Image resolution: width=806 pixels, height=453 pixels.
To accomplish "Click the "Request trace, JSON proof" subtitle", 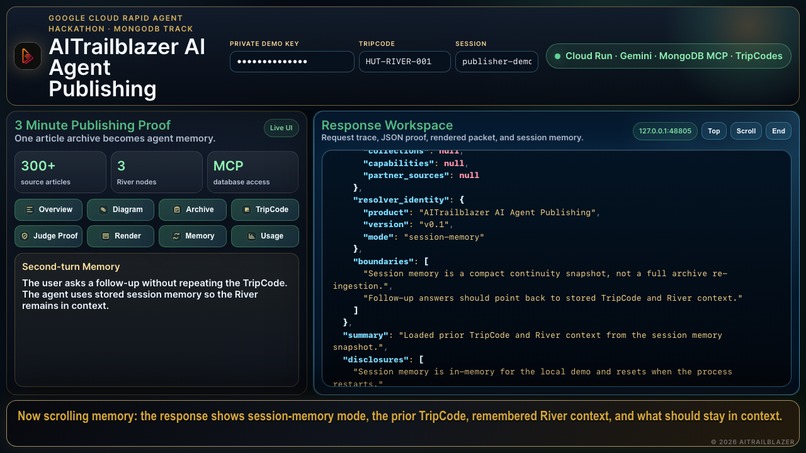I will pyautogui.click(x=452, y=138).
